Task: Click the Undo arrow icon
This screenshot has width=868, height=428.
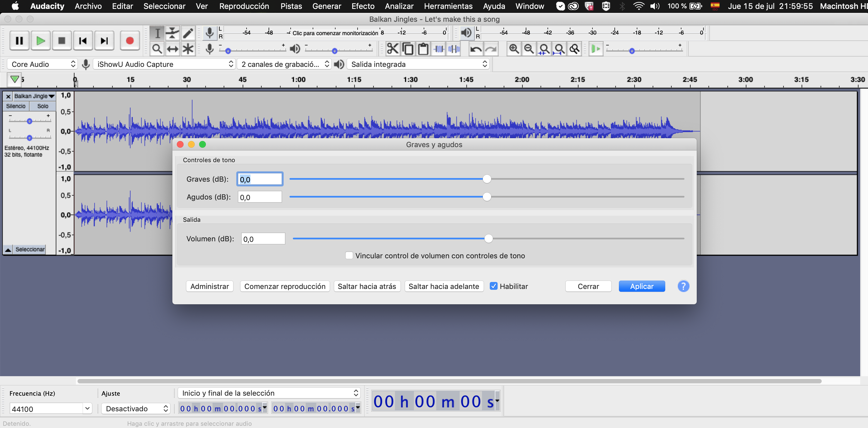Action: click(x=476, y=49)
